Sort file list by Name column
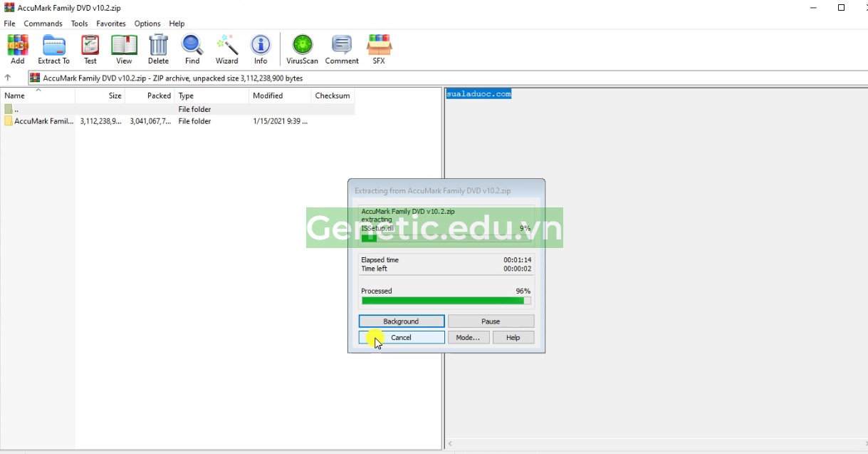The width and height of the screenshot is (868, 454). coord(38,96)
